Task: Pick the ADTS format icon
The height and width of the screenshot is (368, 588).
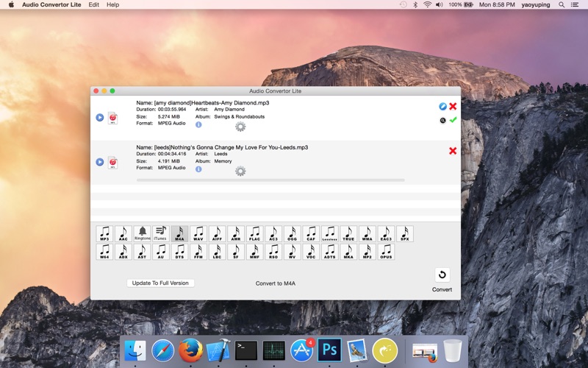Action: (x=329, y=252)
